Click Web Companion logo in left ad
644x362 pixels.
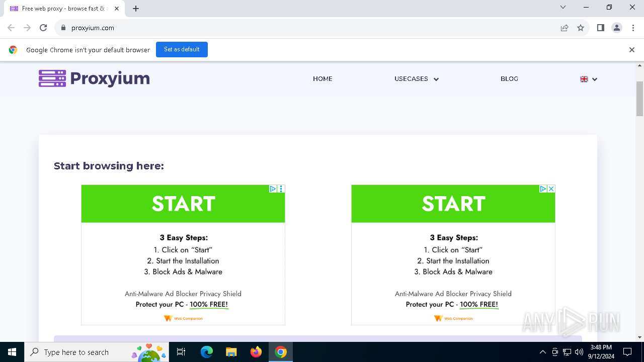pos(183,318)
